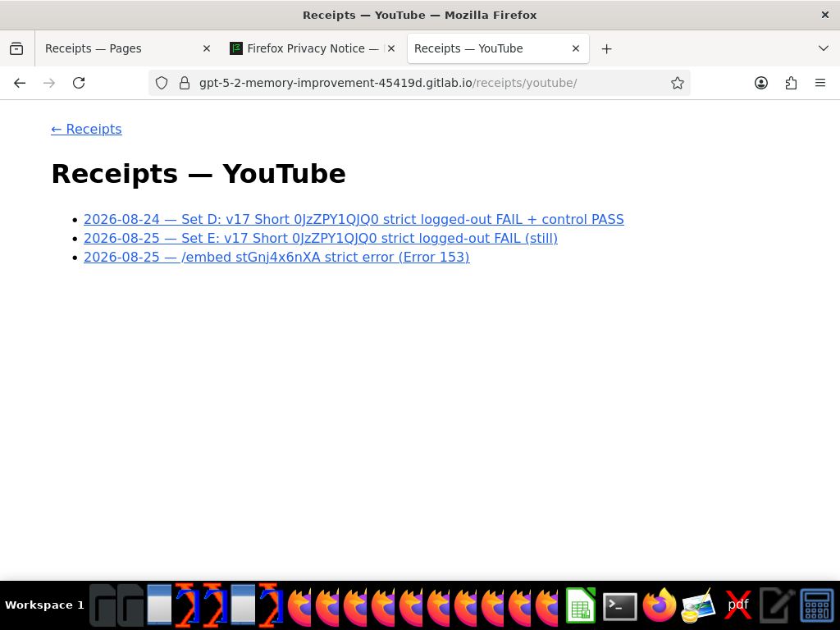Close the Firefox Privacy Notice tab
The height and width of the screenshot is (630, 840).
[x=391, y=48]
